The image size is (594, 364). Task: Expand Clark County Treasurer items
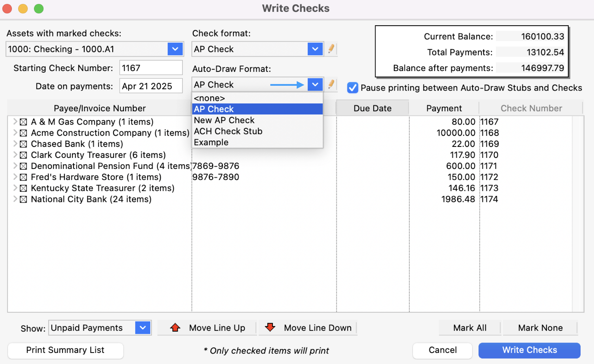point(15,155)
